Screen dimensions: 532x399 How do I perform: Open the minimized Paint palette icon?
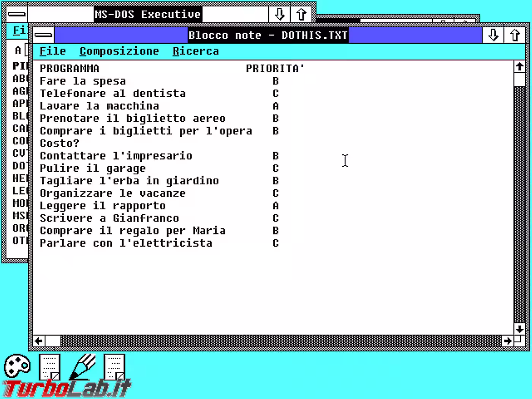17,367
